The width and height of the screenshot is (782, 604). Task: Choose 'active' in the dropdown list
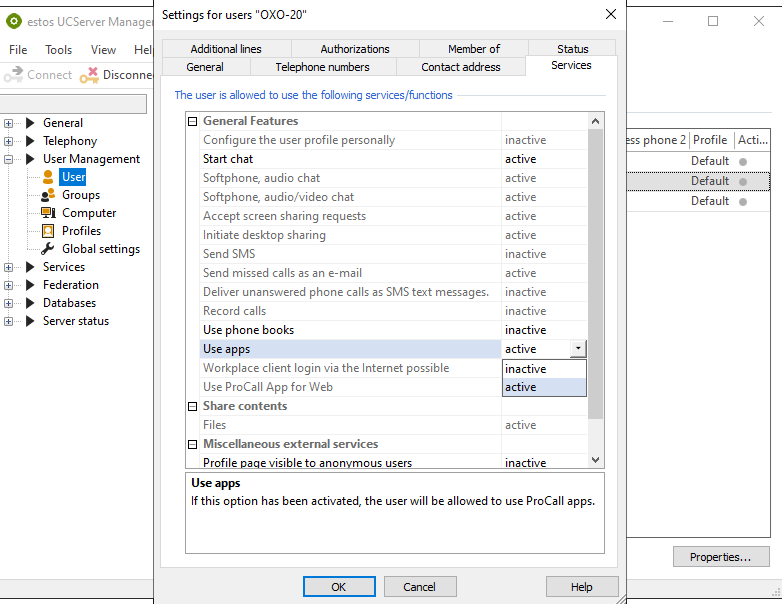pyautogui.click(x=543, y=387)
